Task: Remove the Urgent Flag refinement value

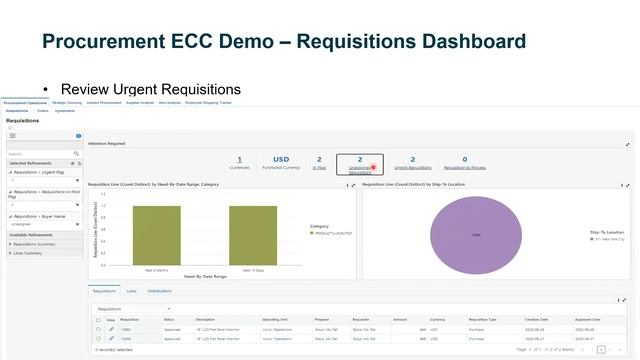Action: coord(77,180)
